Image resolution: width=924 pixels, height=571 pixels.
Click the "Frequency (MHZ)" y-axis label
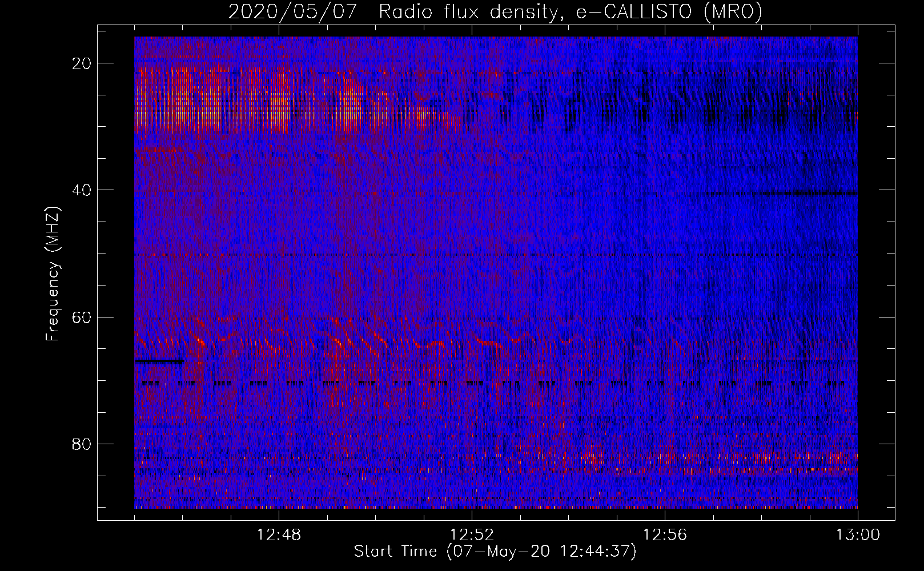[53, 274]
